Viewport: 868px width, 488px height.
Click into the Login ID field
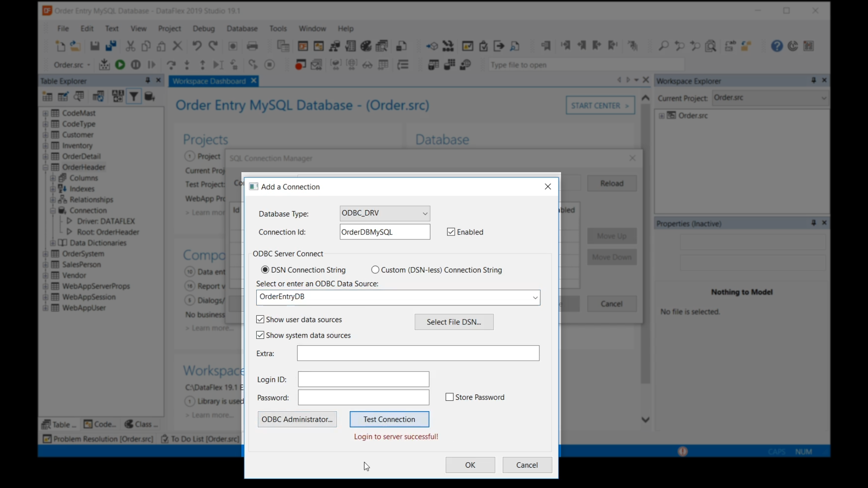[x=363, y=379]
